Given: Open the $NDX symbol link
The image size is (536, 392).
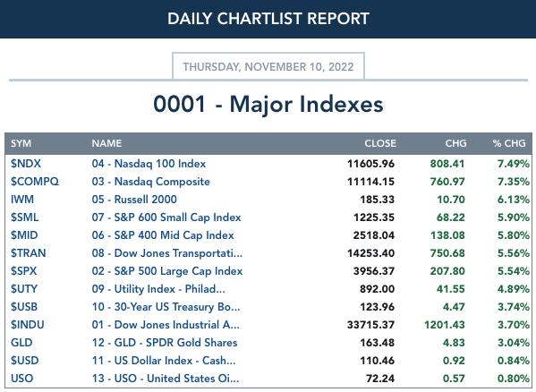Looking at the screenshot, I should pos(26,164).
